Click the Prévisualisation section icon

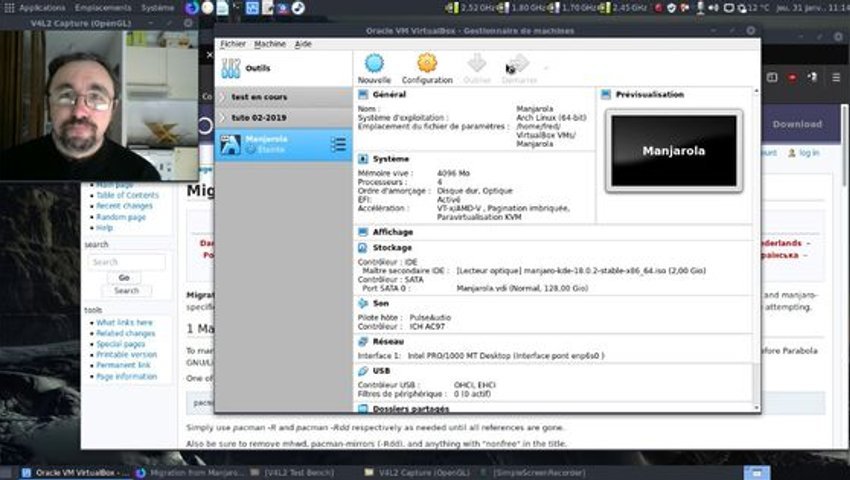pos(606,94)
